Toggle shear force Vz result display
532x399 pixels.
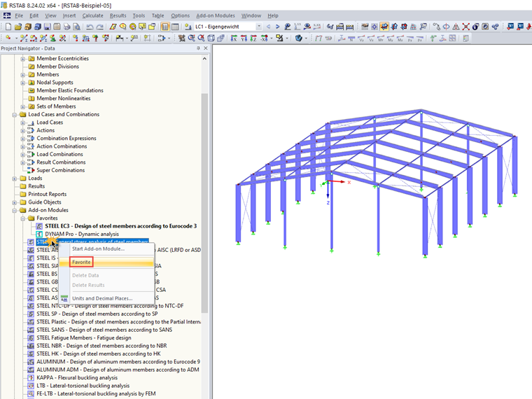click(x=371, y=38)
